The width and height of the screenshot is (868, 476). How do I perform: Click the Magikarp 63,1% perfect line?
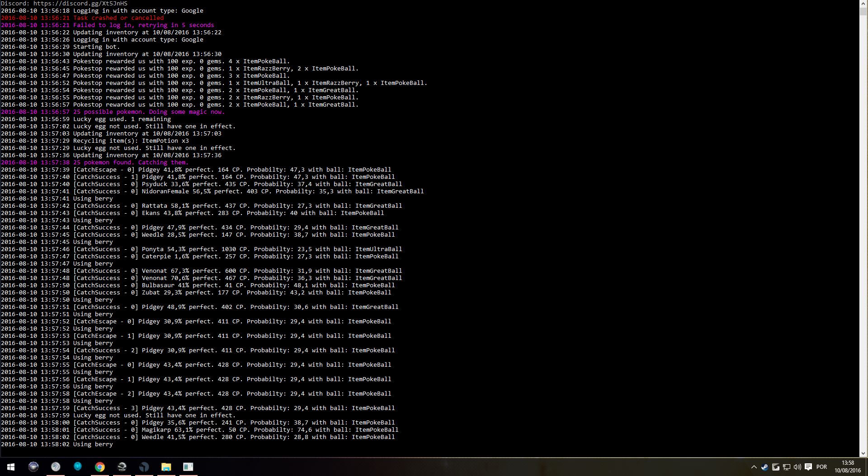click(x=200, y=430)
